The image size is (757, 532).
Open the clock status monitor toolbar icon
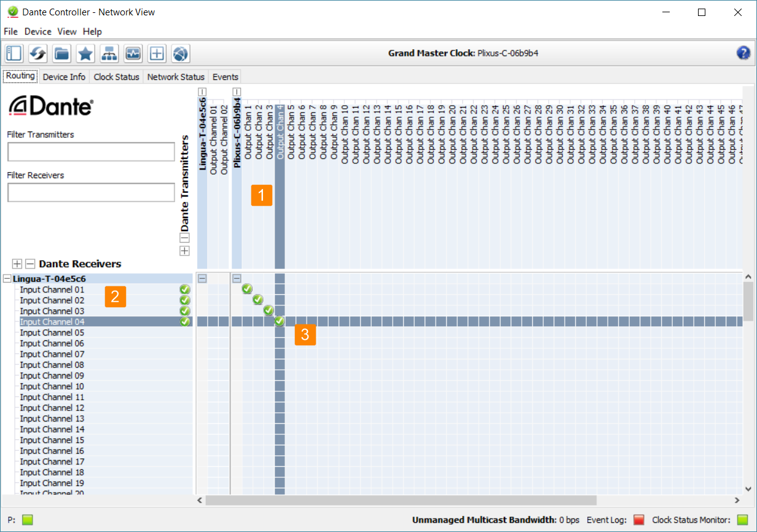click(133, 54)
